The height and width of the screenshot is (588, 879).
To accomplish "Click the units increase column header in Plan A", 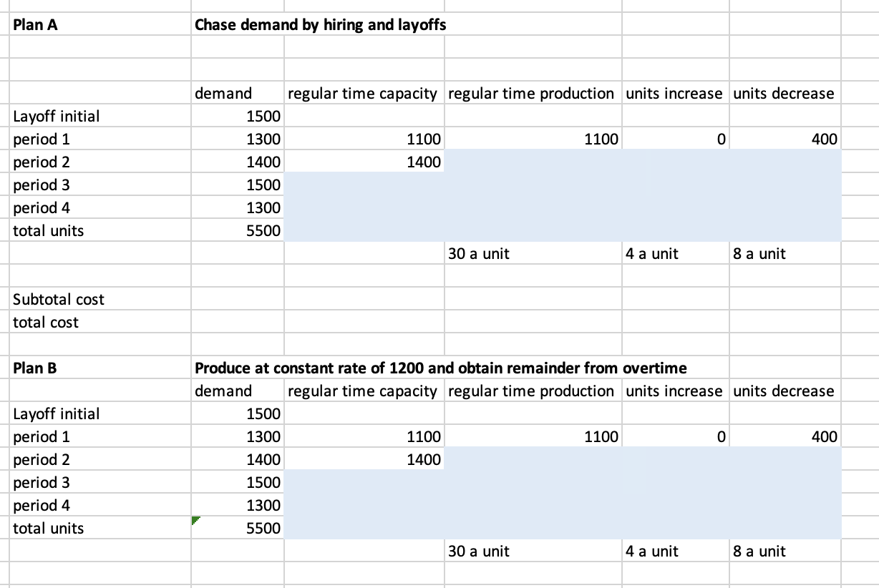I will tap(673, 93).
